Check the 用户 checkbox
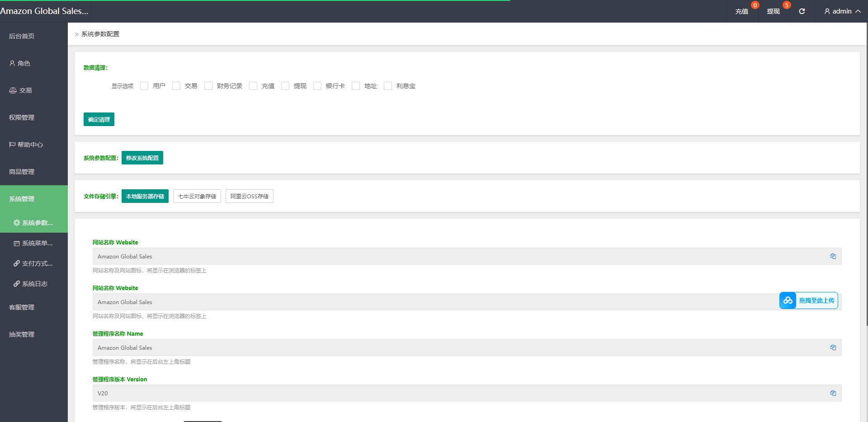The image size is (868, 422). tap(144, 86)
